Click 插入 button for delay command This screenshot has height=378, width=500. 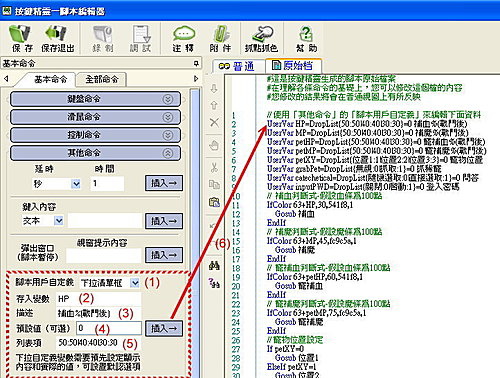[164, 183]
